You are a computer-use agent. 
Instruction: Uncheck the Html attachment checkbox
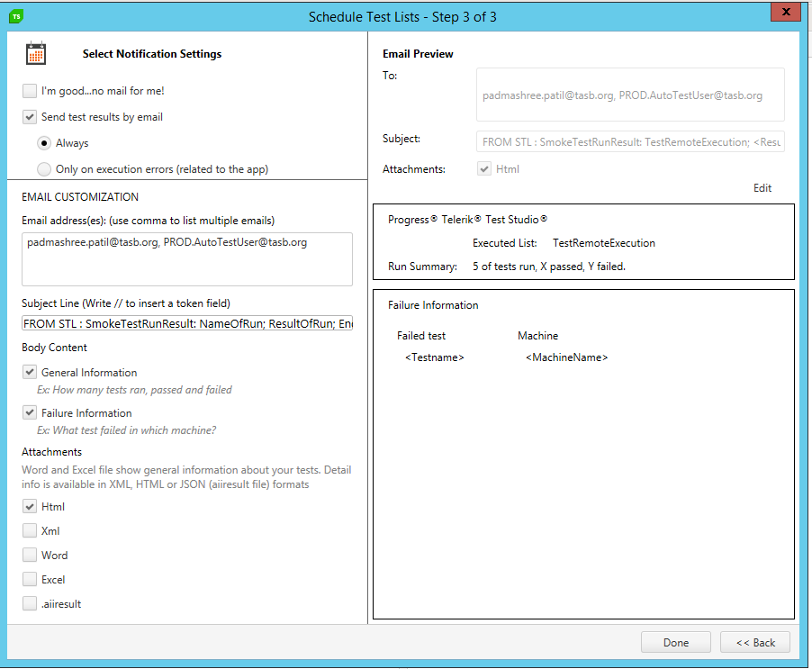coord(31,507)
